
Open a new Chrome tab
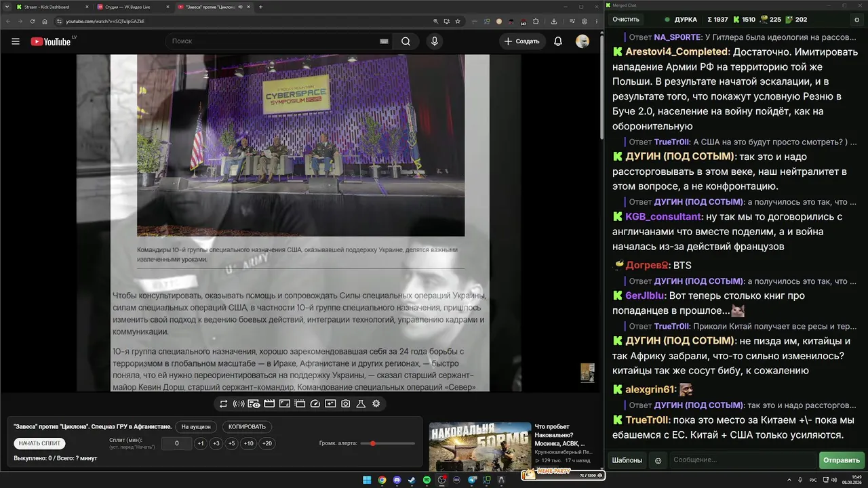click(x=261, y=7)
